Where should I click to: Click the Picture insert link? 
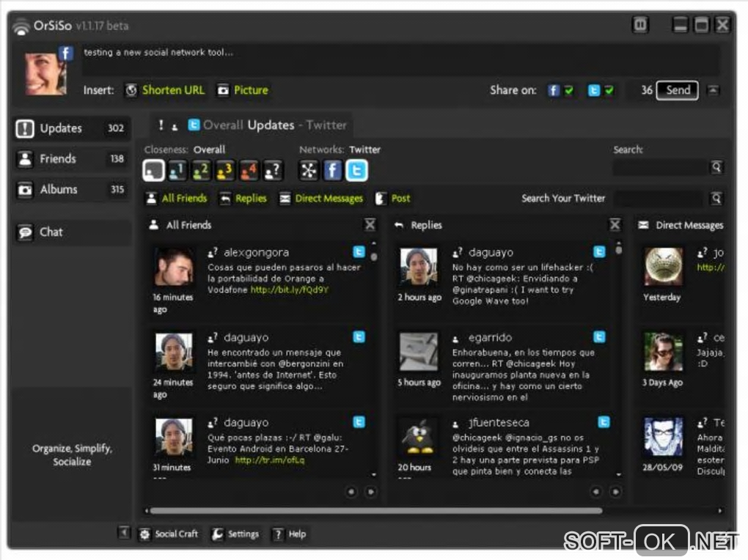click(x=251, y=90)
